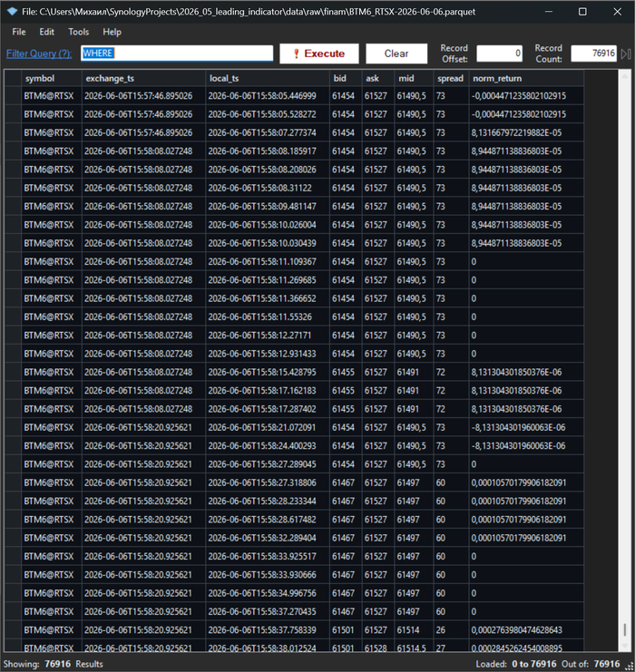Select row header for row 15:58:27.289045

(x=13, y=464)
